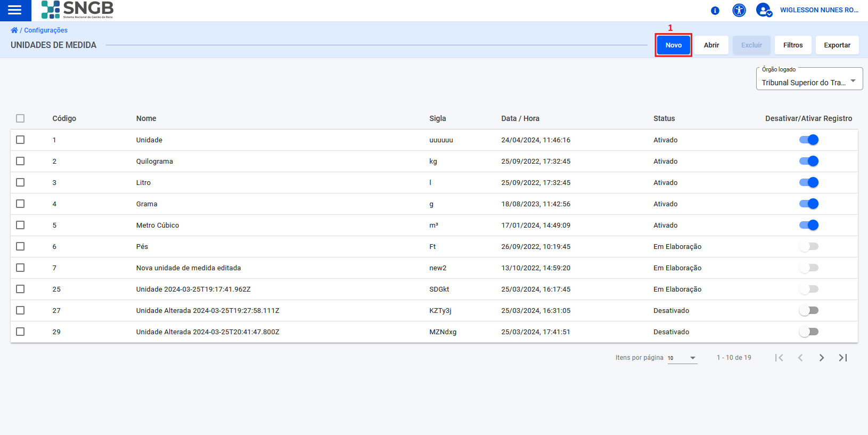The height and width of the screenshot is (435, 868).
Task: Open the information icon in header
Action: click(x=715, y=11)
